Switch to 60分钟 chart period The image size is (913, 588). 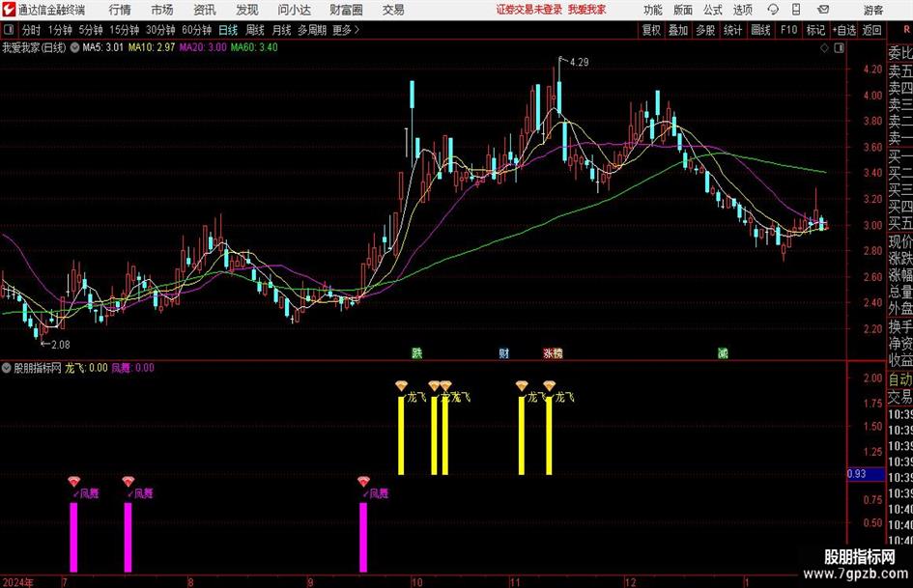point(197,30)
